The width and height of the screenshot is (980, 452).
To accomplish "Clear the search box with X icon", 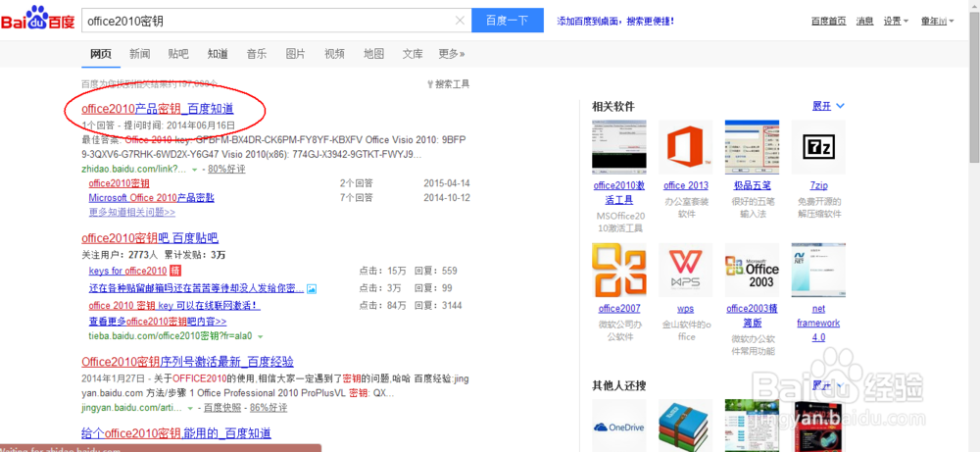I will (x=460, y=21).
